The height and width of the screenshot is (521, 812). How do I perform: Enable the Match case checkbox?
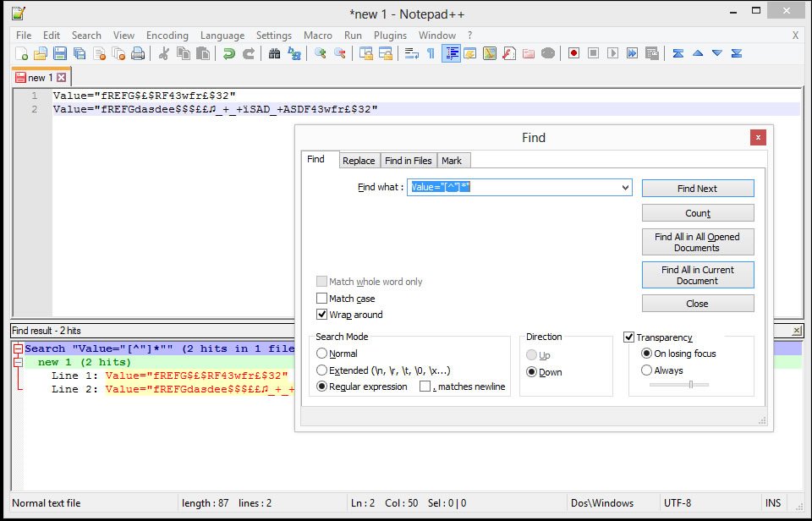(321, 299)
